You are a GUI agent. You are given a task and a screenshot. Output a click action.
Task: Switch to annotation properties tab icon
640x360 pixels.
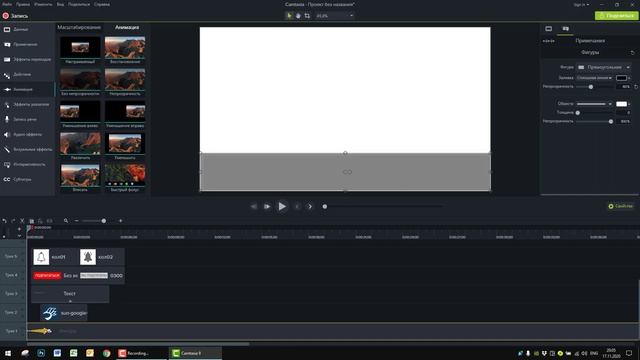565,29
